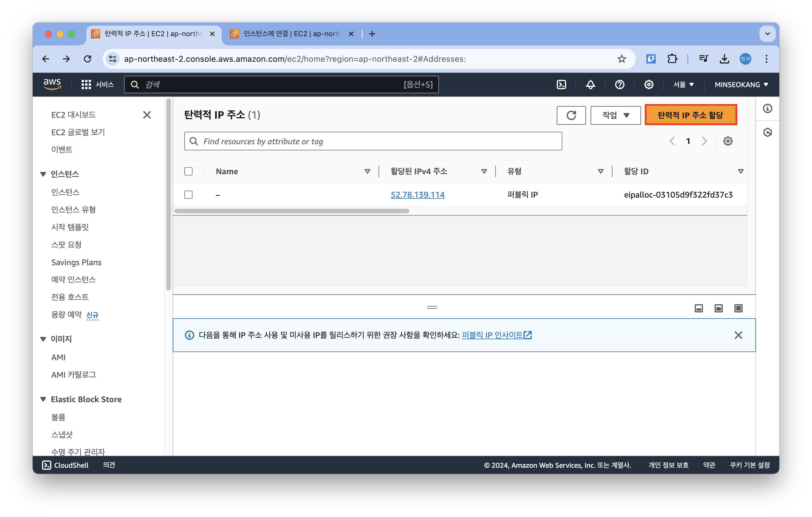Open the 서비스 grid menu icon

click(86, 85)
